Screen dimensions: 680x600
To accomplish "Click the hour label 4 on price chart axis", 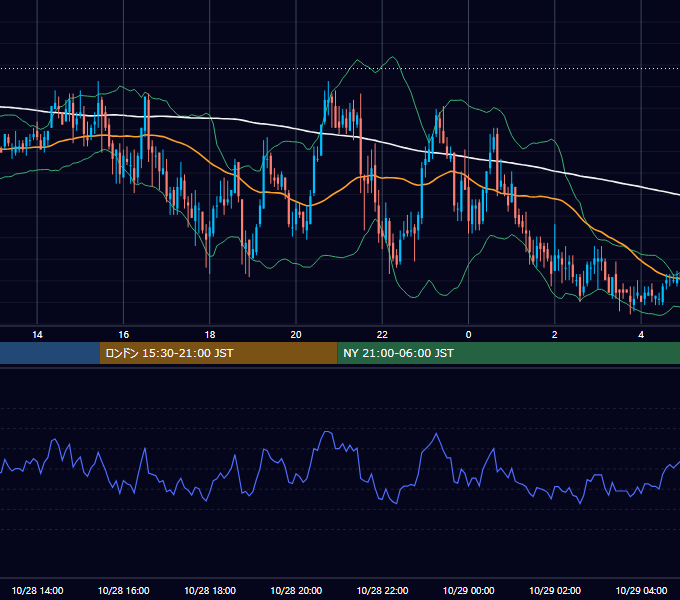I will point(641,335).
